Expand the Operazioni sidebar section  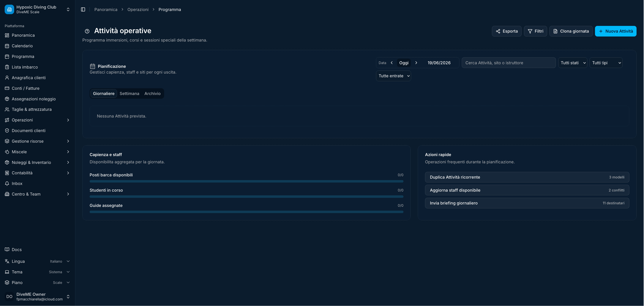[37, 120]
